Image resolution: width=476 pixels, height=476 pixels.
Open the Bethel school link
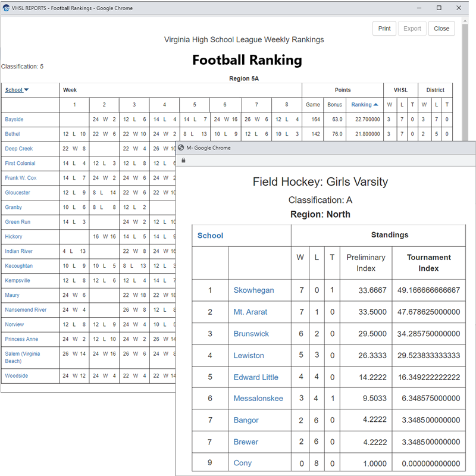point(12,134)
